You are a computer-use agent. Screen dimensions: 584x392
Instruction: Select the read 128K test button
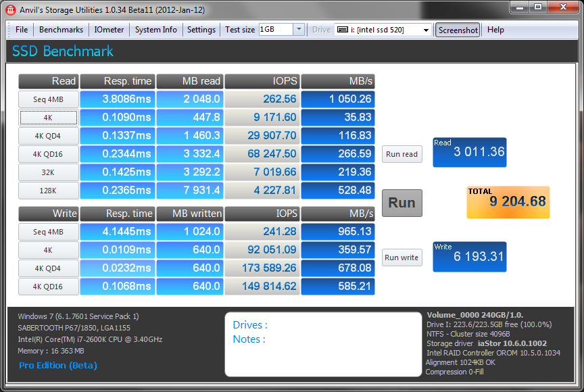pos(49,191)
